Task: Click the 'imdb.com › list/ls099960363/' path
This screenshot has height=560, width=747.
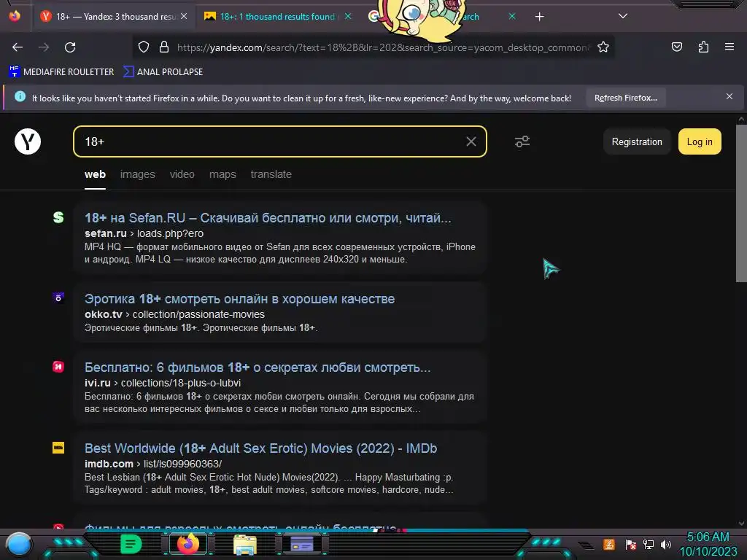Action: point(153,464)
